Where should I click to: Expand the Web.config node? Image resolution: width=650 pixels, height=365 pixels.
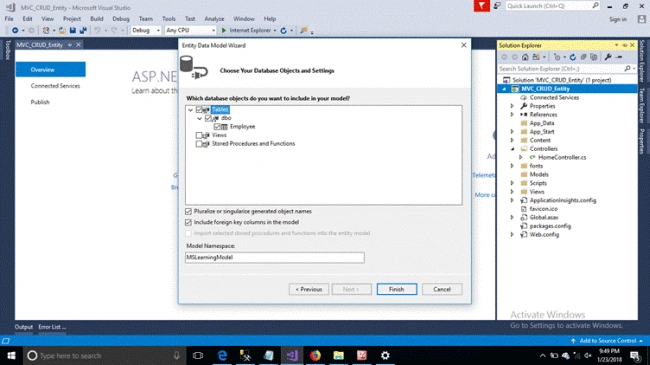[x=512, y=235]
